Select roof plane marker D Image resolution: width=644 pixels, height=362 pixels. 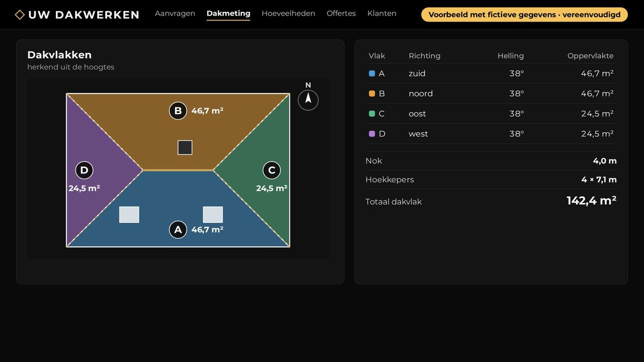84,170
